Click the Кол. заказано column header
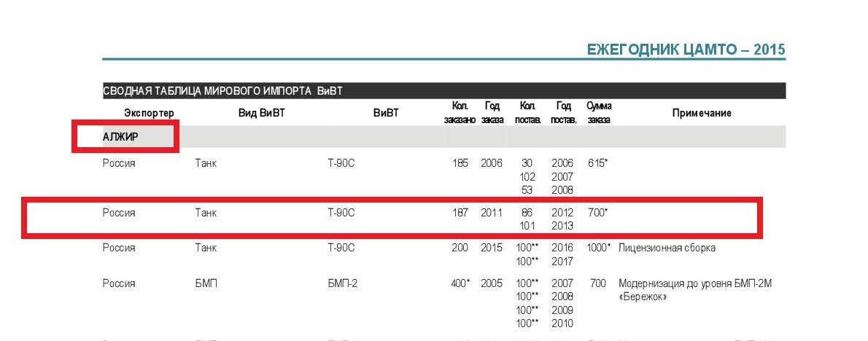 tap(460, 113)
